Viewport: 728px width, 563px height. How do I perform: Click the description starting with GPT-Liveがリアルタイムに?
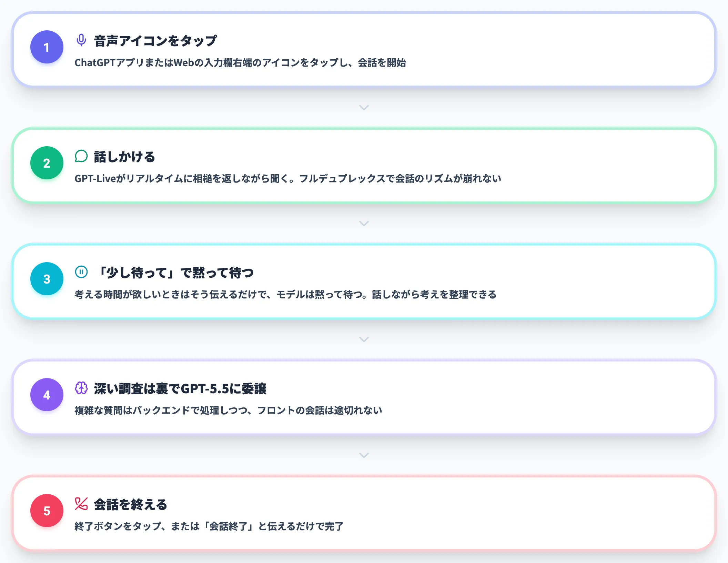pyautogui.click(x=288, y=179)
